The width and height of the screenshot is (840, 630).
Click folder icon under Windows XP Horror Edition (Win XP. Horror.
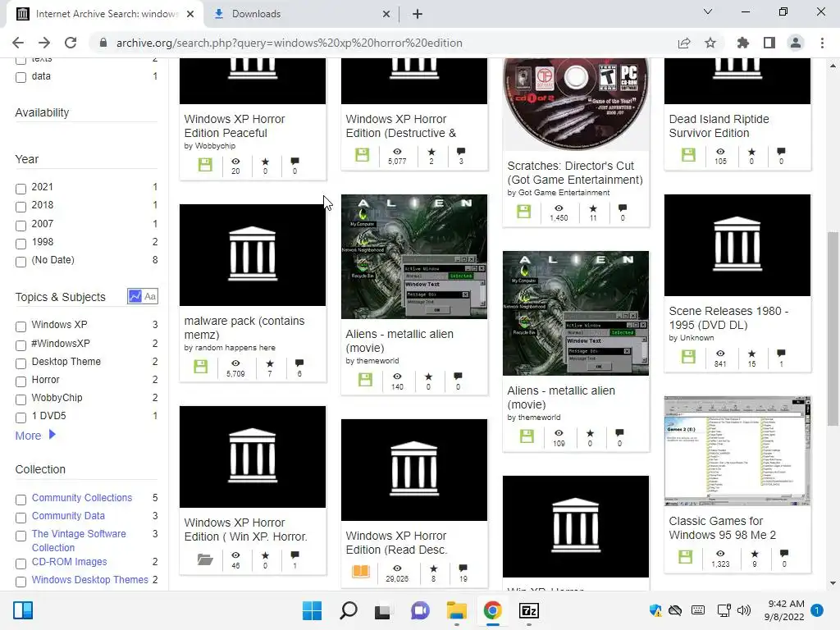[x=204, y=559]
